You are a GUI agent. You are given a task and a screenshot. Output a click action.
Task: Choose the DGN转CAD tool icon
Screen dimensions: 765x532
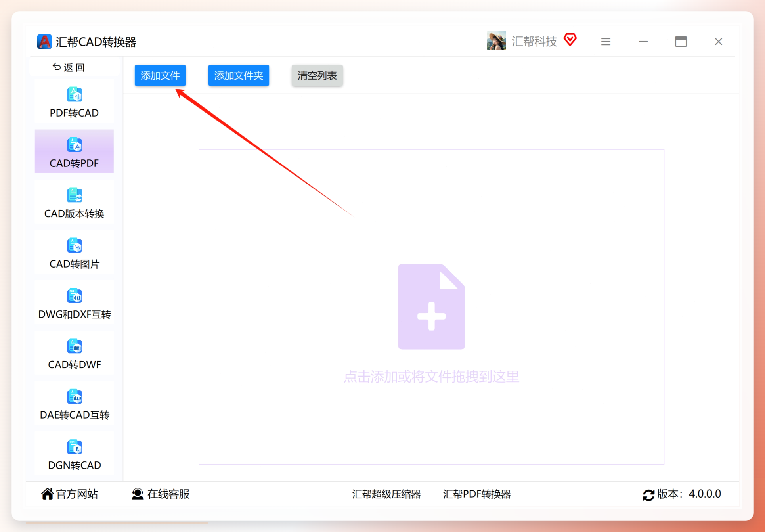tap(75, 447)
